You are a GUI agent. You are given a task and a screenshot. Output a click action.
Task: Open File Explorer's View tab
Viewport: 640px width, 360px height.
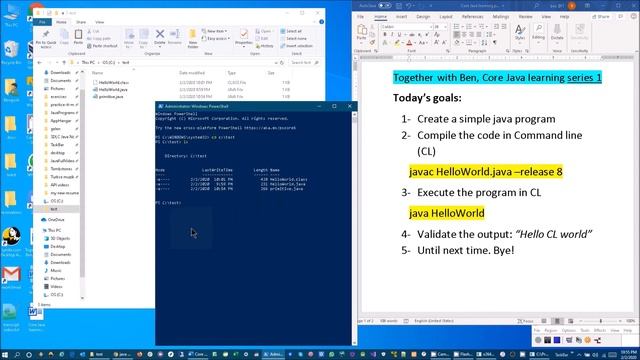click(x=100, y=22)
